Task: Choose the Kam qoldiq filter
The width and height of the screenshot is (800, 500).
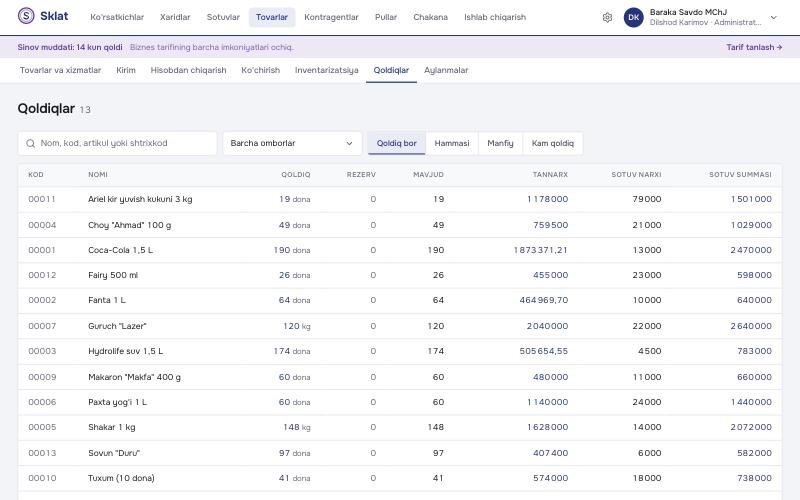Action: click(x=553, y=143)
